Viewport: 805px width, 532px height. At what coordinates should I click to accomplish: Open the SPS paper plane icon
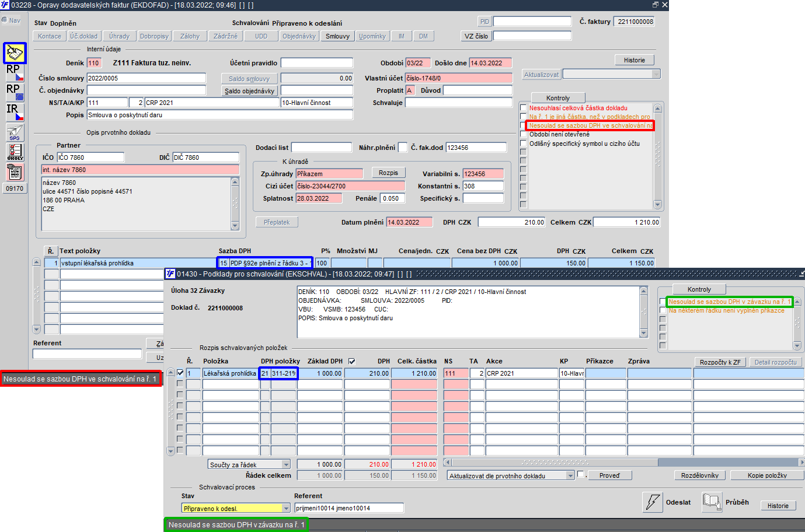pos(15,132)
